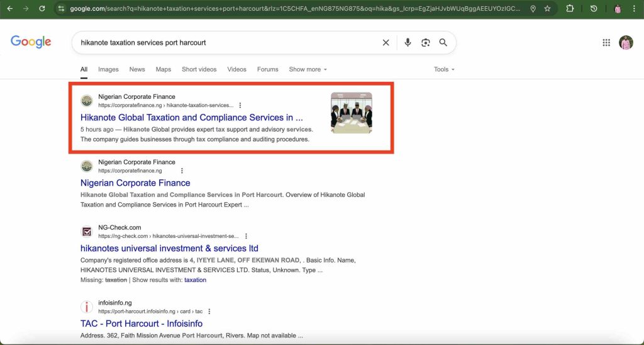
Task: Click infoisinfo.ng site favicon
Action: [x=87, y=307]
